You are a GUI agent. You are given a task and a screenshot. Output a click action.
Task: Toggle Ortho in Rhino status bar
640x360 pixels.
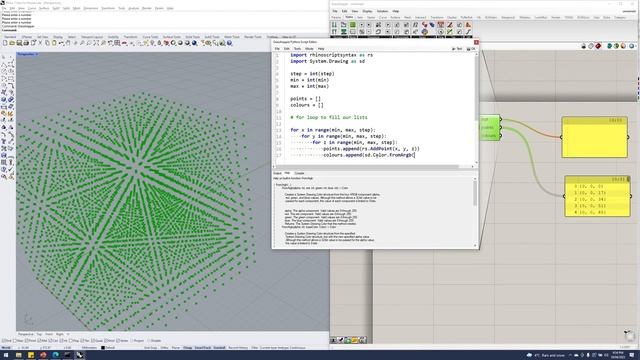point(164,348)
